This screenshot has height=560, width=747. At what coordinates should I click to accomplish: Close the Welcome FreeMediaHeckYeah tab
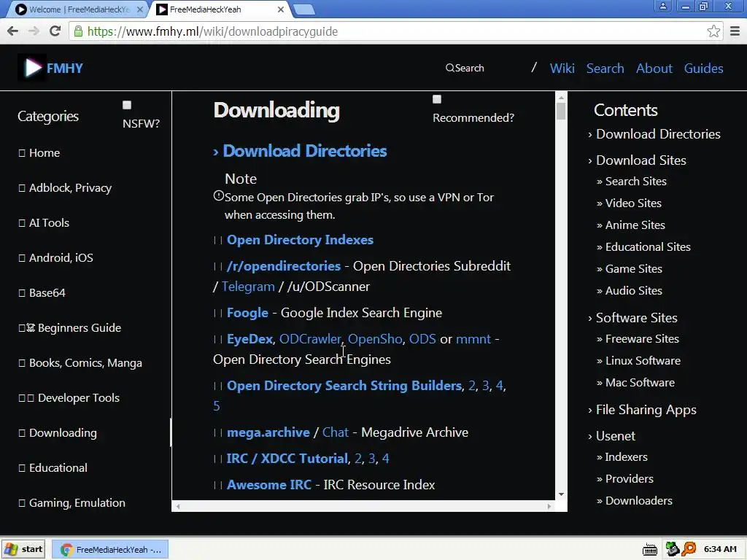click(140, 9)
